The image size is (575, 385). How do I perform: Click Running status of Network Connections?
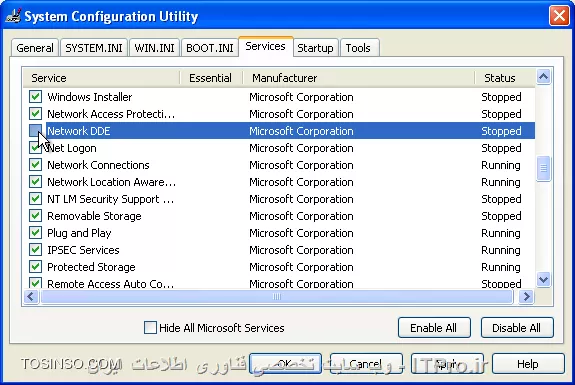(x=501, y=165)
